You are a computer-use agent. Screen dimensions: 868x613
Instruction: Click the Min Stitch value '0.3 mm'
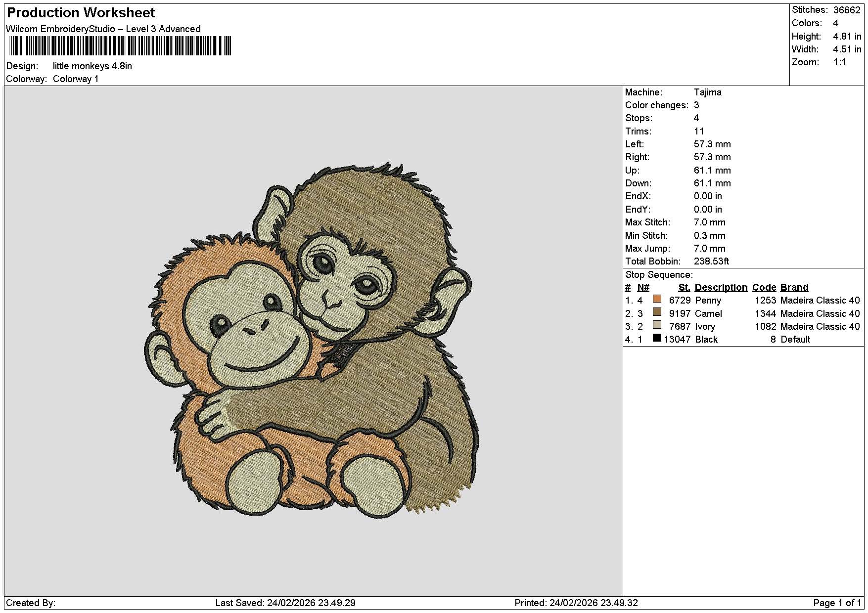(x=710, y=236)
